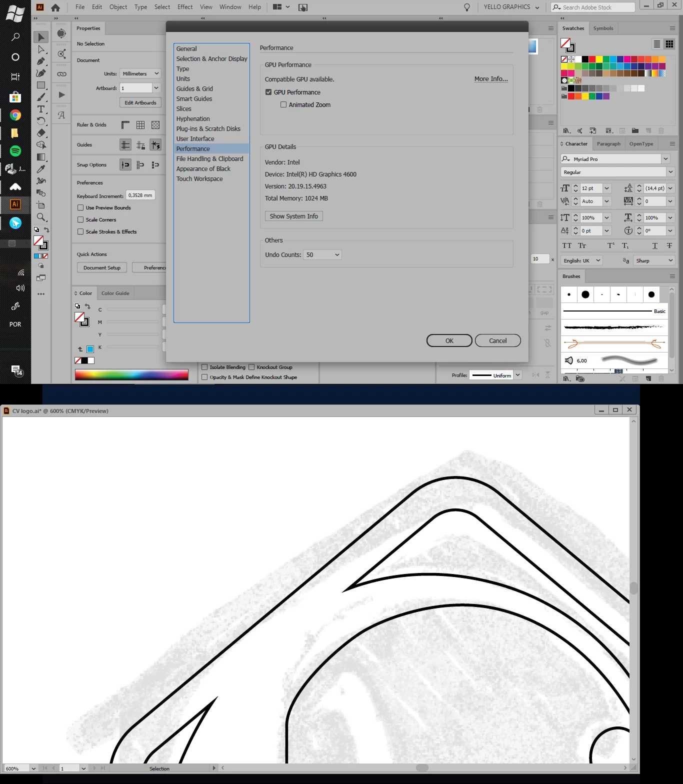Image resolution: width=683 pixels, height=784 pixels.
Task: Open the More Info... link
Action: (491, 79)
